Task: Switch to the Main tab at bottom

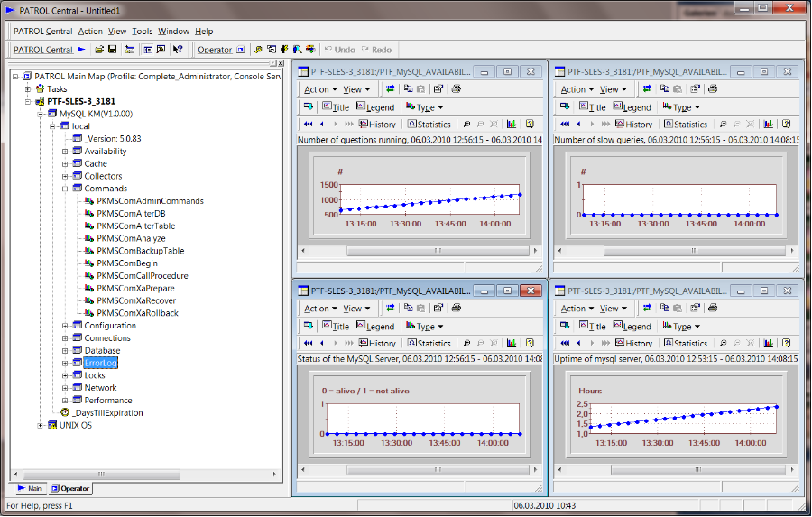Action: click(29, 488)
